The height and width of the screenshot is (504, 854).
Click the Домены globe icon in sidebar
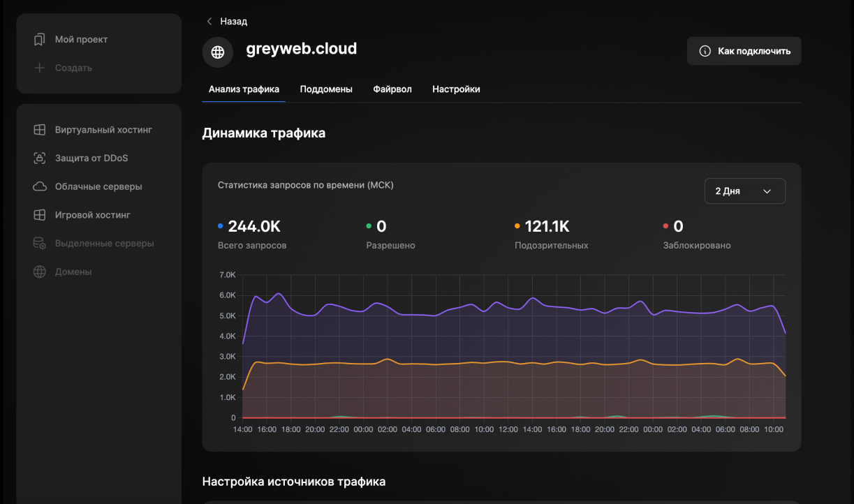(x=40, y=272)
